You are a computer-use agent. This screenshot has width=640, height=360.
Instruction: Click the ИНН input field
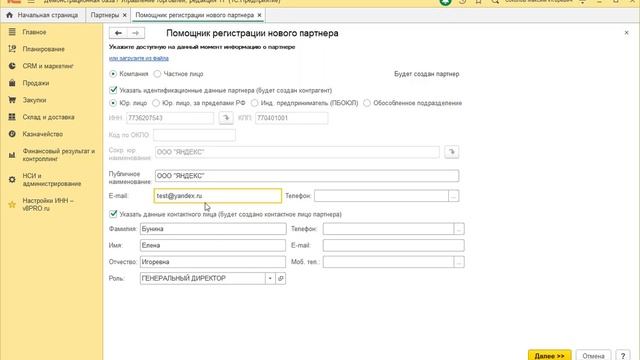click(x=170, y=118)
